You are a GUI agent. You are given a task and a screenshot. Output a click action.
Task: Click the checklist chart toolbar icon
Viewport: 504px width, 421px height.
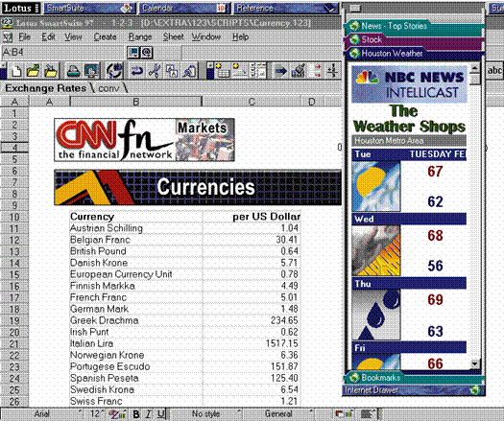[258, 71]
